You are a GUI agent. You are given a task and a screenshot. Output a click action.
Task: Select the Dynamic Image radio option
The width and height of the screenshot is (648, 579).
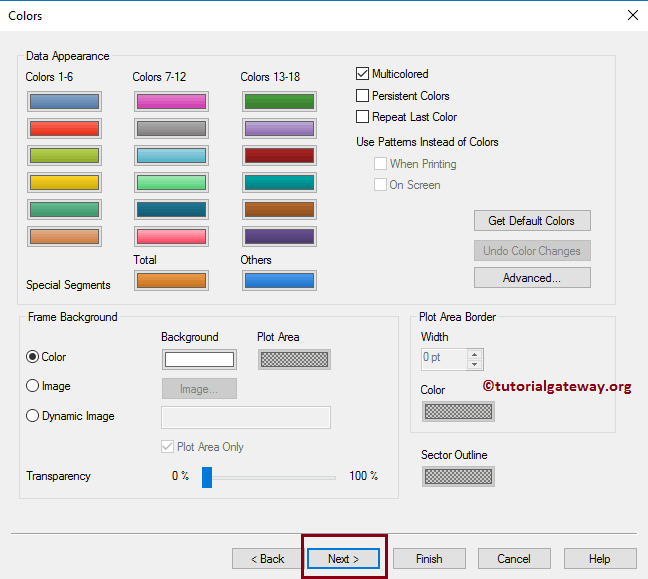pos(32,415)
